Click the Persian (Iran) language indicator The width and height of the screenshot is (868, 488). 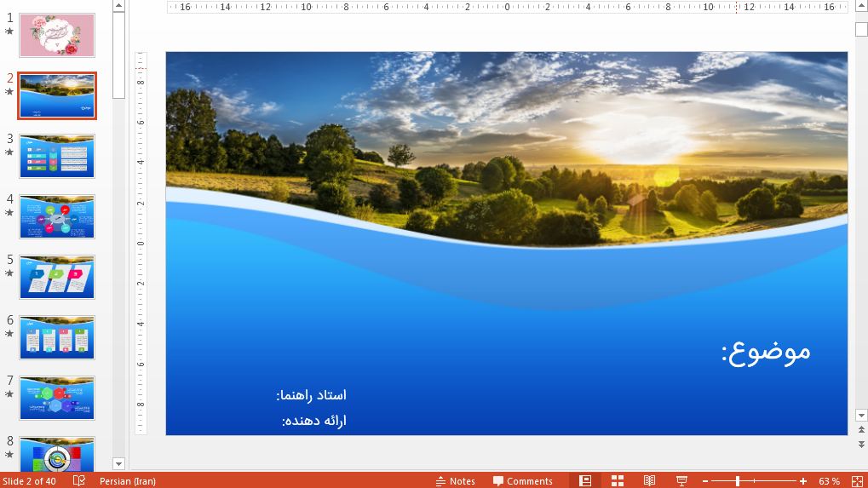point(128,481)
